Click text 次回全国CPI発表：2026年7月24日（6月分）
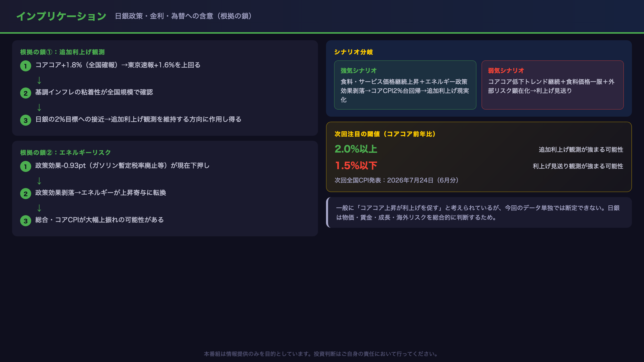 pyautogui.click(x=396, y=180)
